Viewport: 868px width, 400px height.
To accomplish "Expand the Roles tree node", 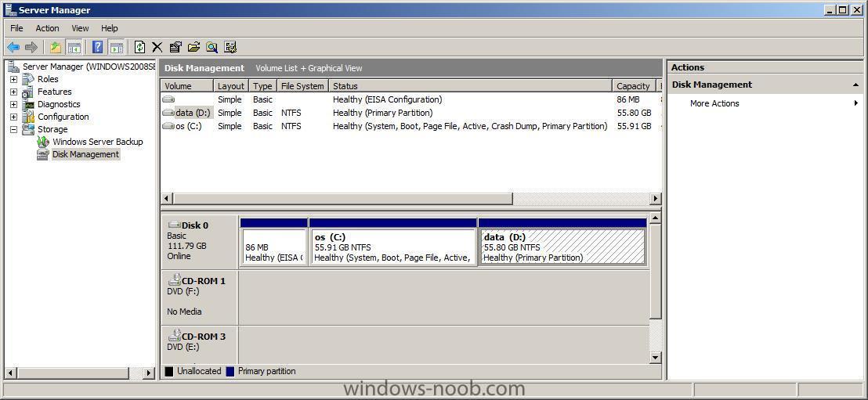I will pyautogui.click(x=13, y=80).
